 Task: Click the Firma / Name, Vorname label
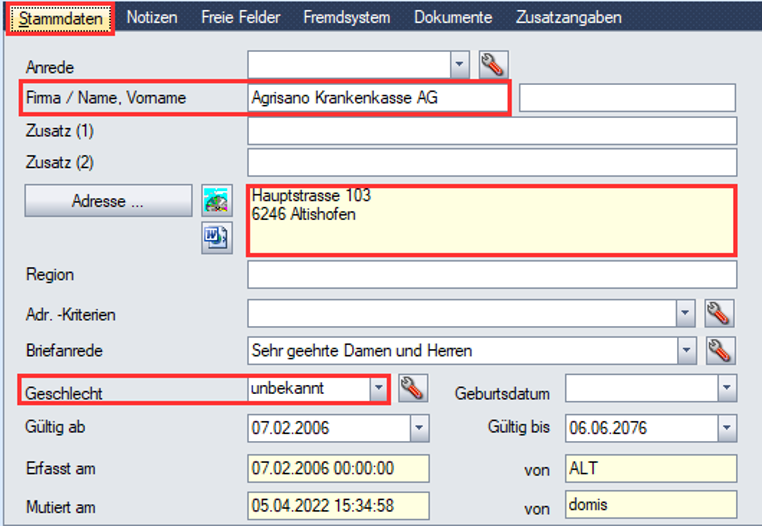(x=106, y=98)
